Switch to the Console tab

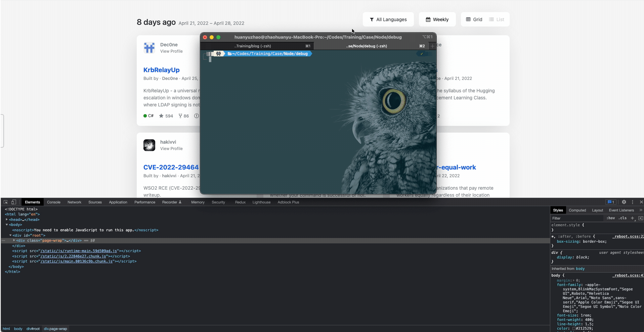point(53,202)
